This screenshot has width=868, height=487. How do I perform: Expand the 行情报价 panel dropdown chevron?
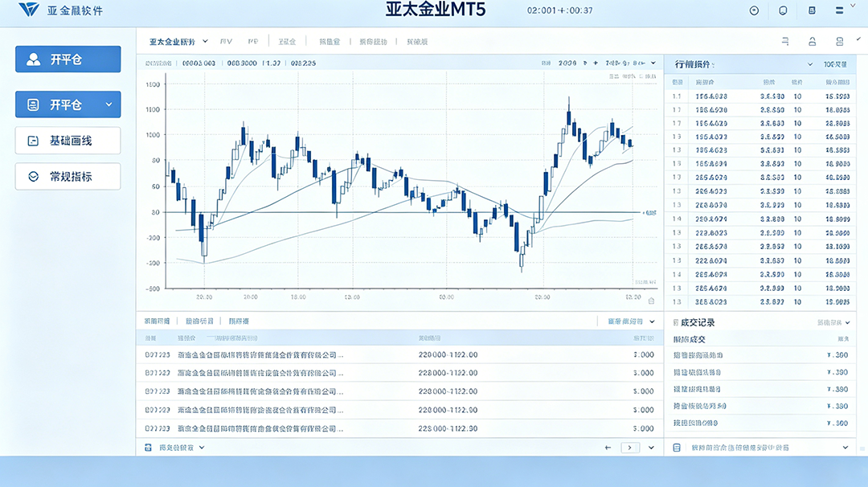coord(810,65)
